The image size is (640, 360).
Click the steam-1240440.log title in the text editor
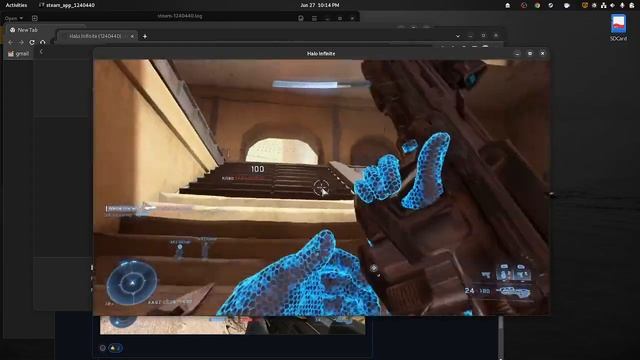[x=180, y=16]
